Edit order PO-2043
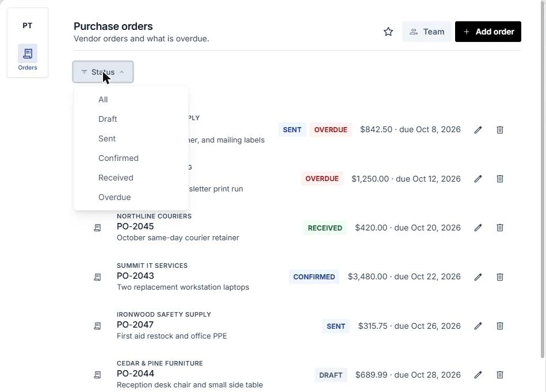The image size is (546, 392). 478,277
